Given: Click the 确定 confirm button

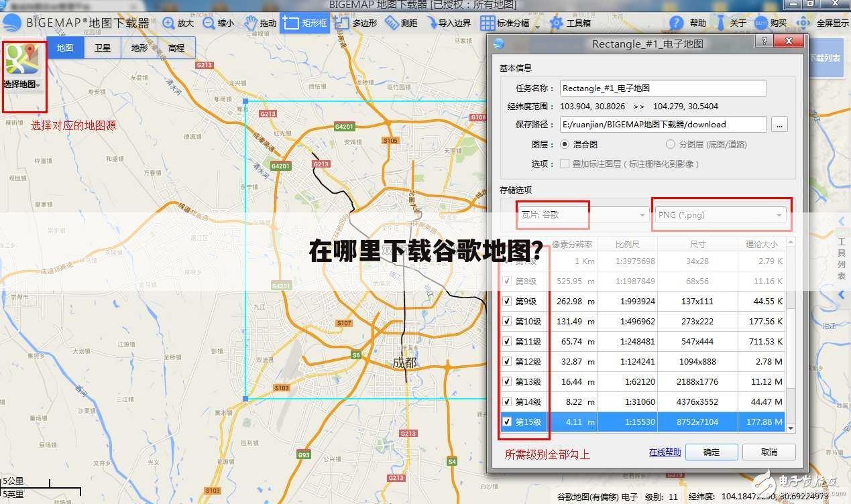Looking at the screenshot, I should (x=712, y=452).
